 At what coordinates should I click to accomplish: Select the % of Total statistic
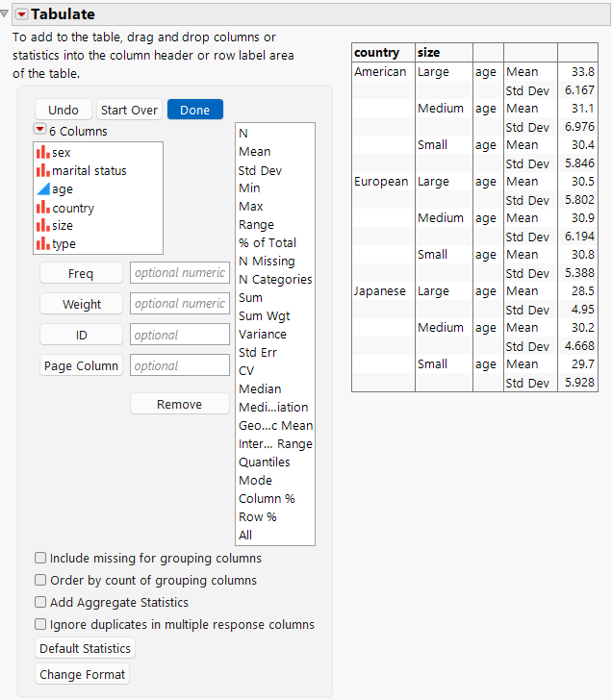268,243
